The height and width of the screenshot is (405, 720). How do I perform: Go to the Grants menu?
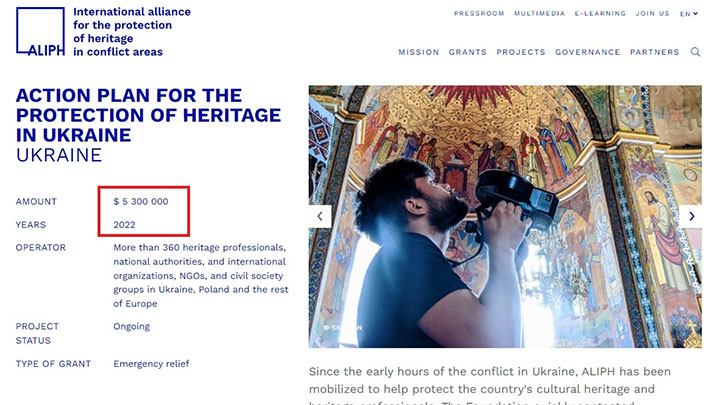click(x=467, y=52)
